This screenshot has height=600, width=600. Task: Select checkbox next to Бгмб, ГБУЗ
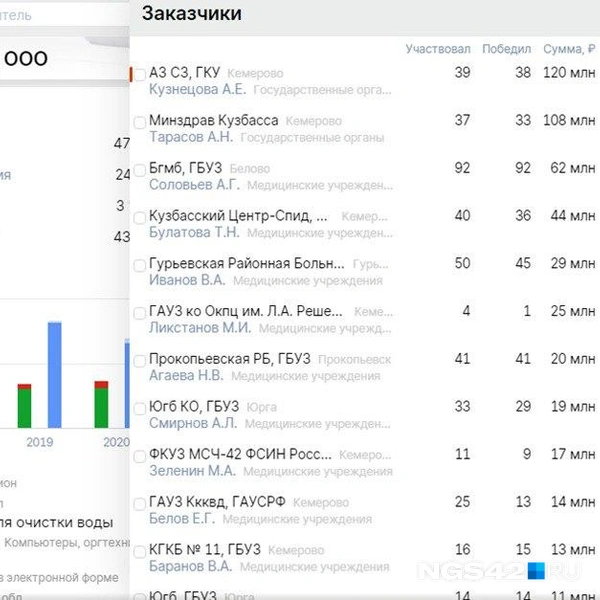pos(140,170)
